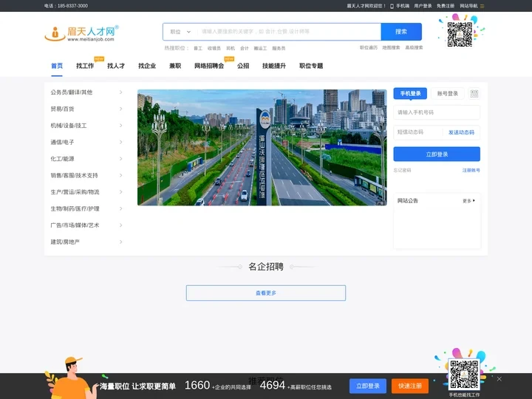Click orange 快速注册 button

point(410,386)
